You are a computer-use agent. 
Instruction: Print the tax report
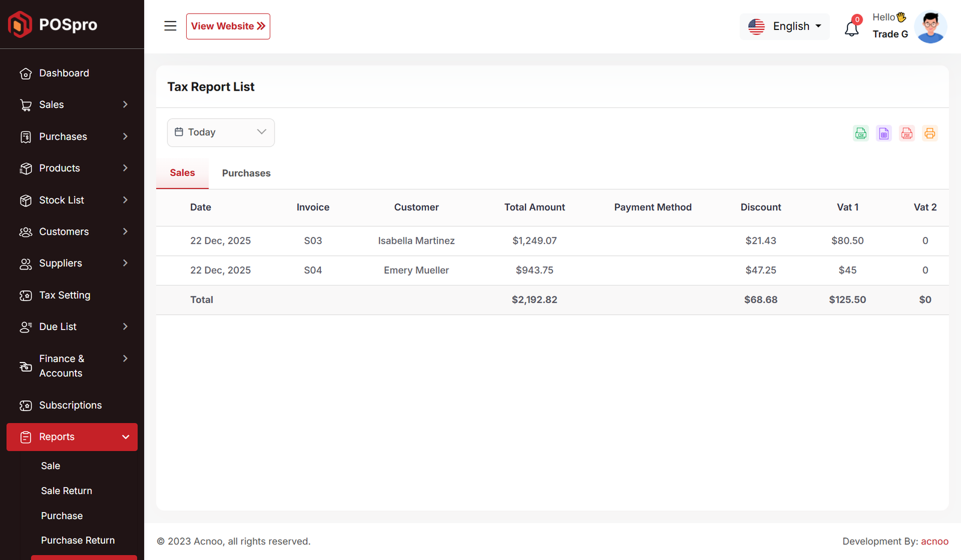pos(929,133)
